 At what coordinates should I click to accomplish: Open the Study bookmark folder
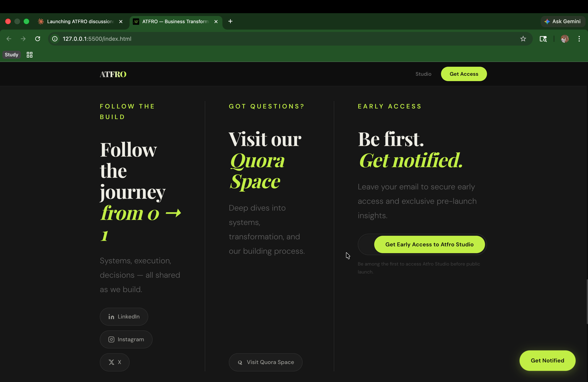(12, 55)
